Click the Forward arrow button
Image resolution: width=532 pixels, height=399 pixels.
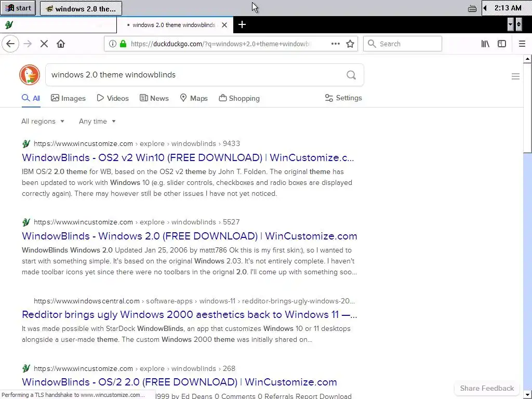[x=28, y=44]
